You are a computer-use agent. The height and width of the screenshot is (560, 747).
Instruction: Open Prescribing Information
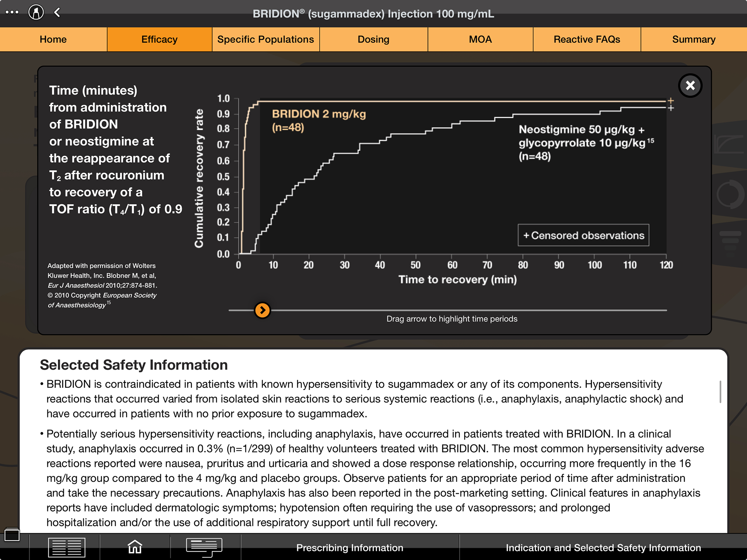point(350,548)
